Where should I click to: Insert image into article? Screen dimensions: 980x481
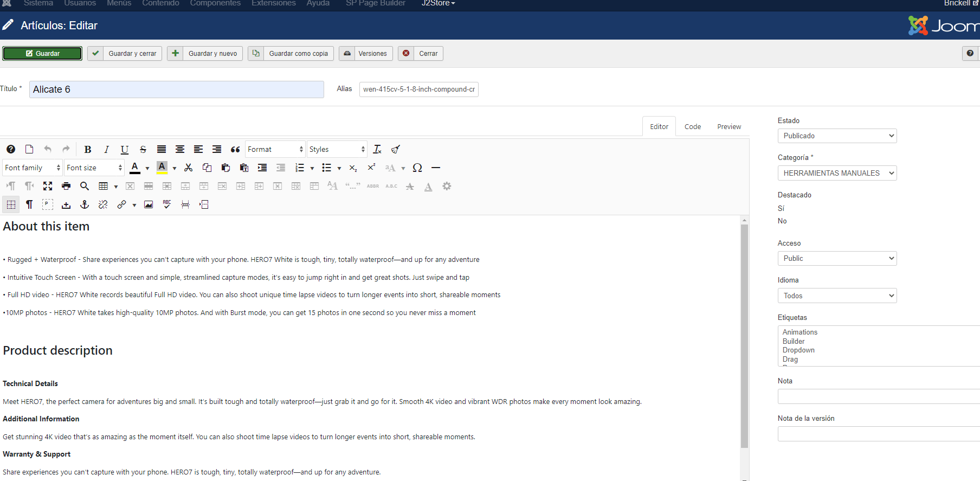pos(149,204)
